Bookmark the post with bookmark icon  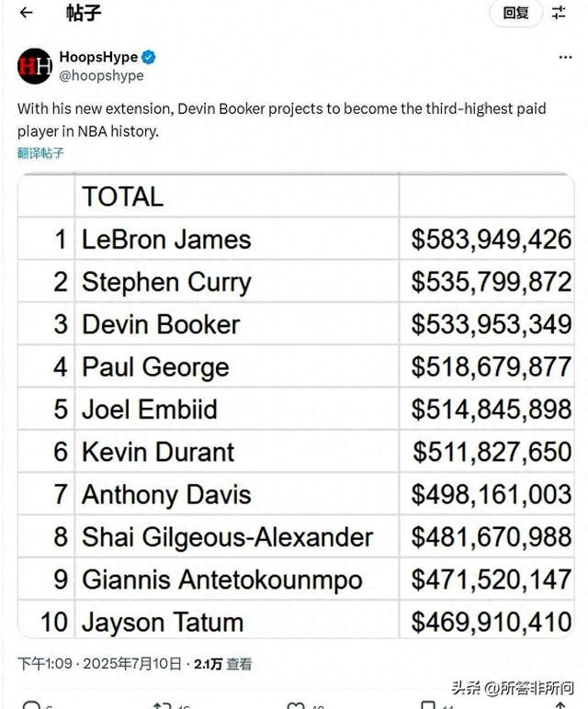click(428, 705)
